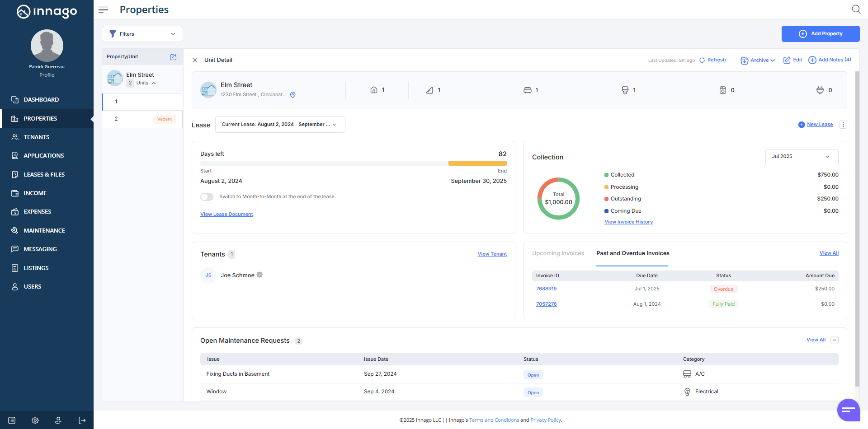The width and height of the screenshot is (868, 429).
Task: Open the Jul 2025 collection month dropdown
Action: pyautogui.click(x=801, y=157)
